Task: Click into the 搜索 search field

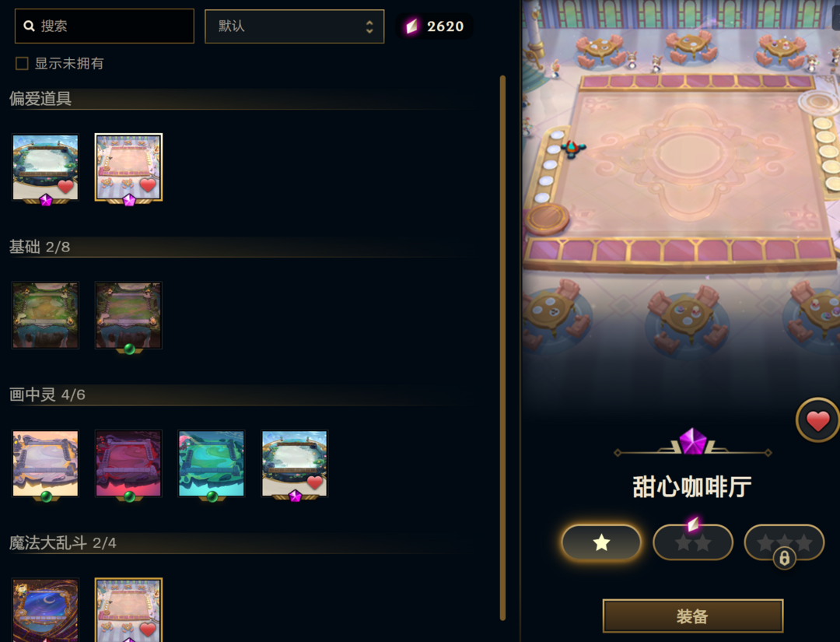Action: (x=104, y=26)
